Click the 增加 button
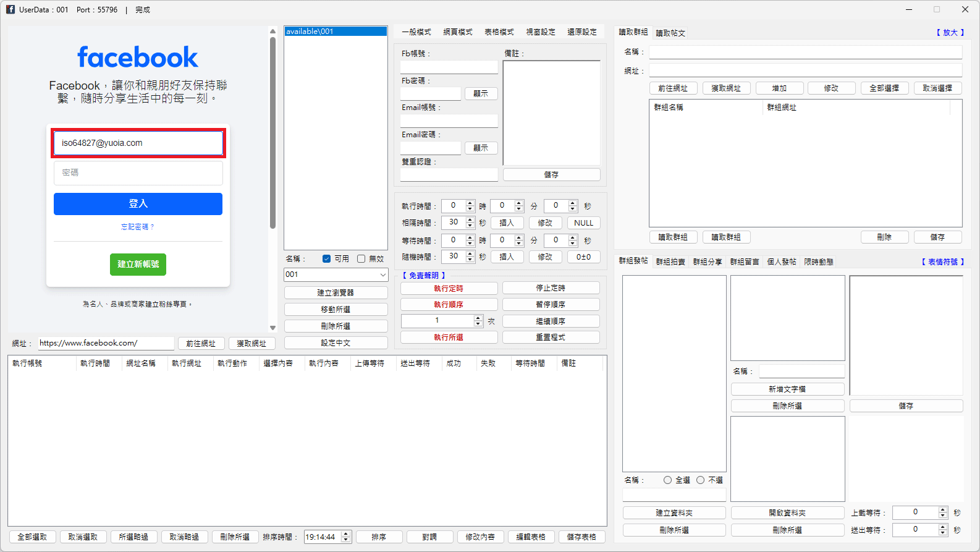Image resolution: width=980 pixels, height=552 pixels. tap(779, 88)
